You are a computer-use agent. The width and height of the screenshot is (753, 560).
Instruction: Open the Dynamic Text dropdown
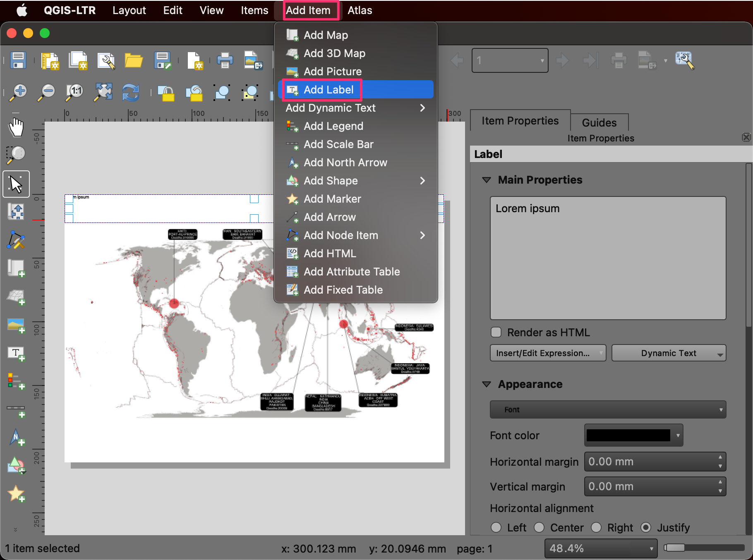(669, 353)
